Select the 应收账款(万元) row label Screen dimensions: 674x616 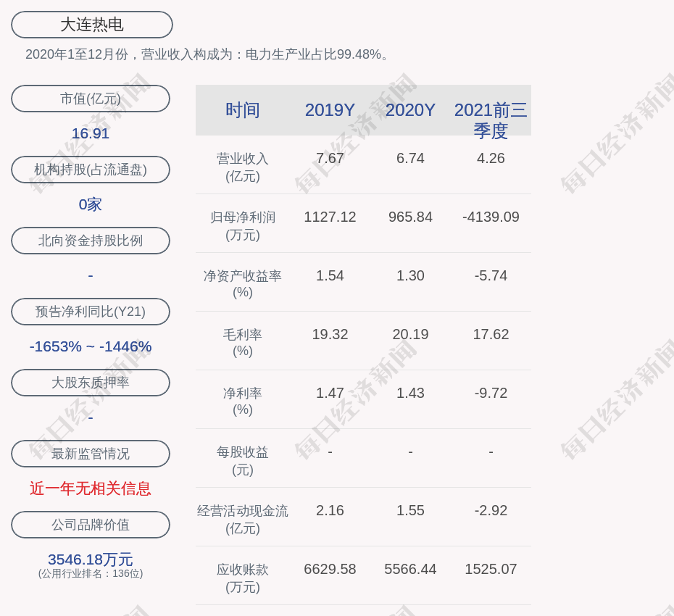(243, 578)
